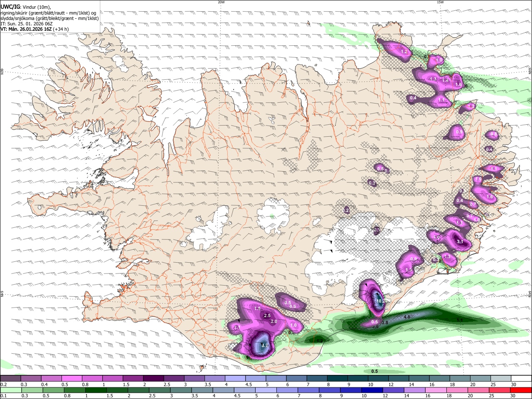
Task: Select upper legend row swatch labeled 6
Action: pyautogui.click(x=297, y=379)
